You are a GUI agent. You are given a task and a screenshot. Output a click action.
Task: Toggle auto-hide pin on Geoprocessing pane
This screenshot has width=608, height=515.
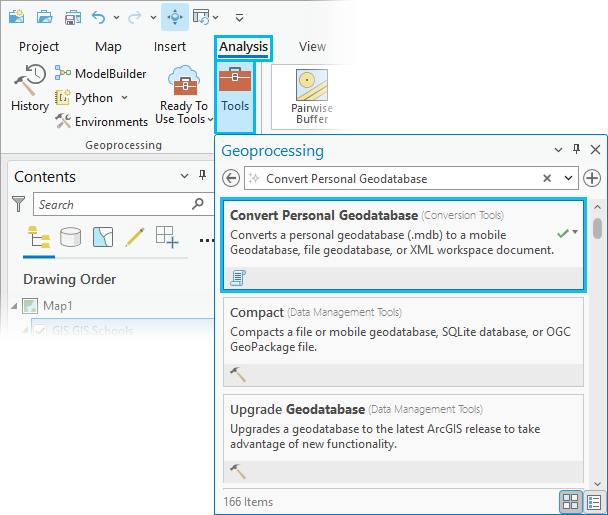(577, 149)
